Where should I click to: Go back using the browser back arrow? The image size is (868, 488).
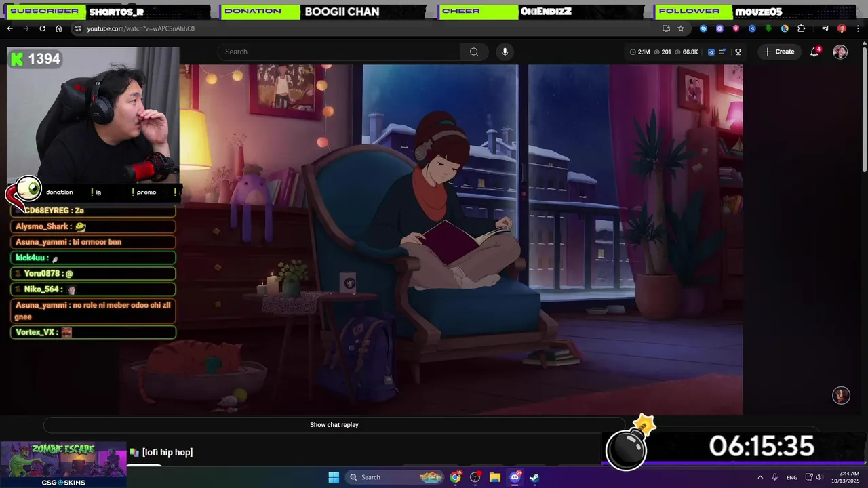[9, 28]
